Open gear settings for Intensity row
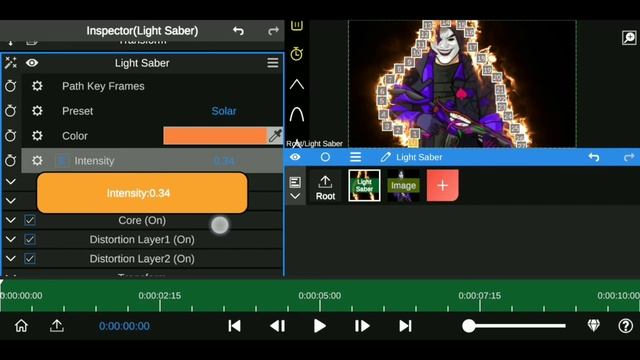Viewport: 640px width, 360px height. click(x=37, y=161)
